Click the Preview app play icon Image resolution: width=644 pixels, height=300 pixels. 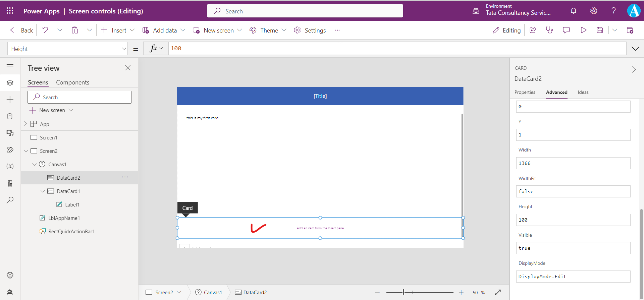tap(584, 30)
